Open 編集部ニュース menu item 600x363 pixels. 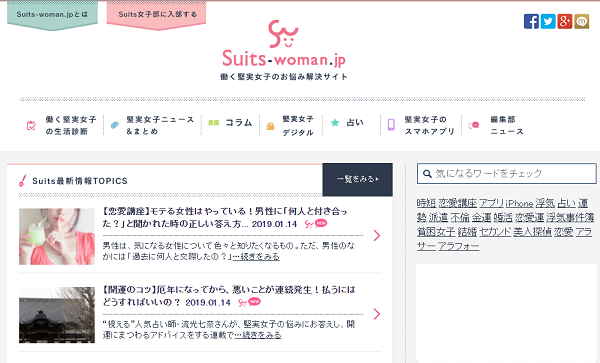pyautogui.click(x=496, y=125)
